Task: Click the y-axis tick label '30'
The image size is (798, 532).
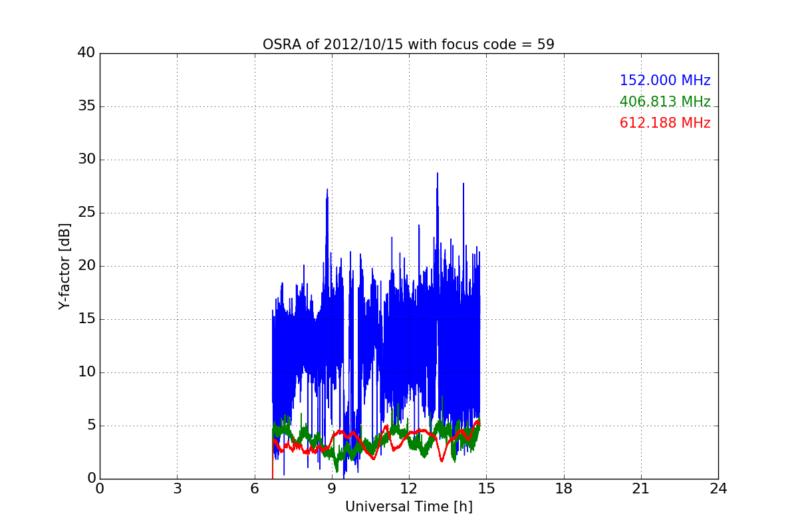Action: coord(86,160)
